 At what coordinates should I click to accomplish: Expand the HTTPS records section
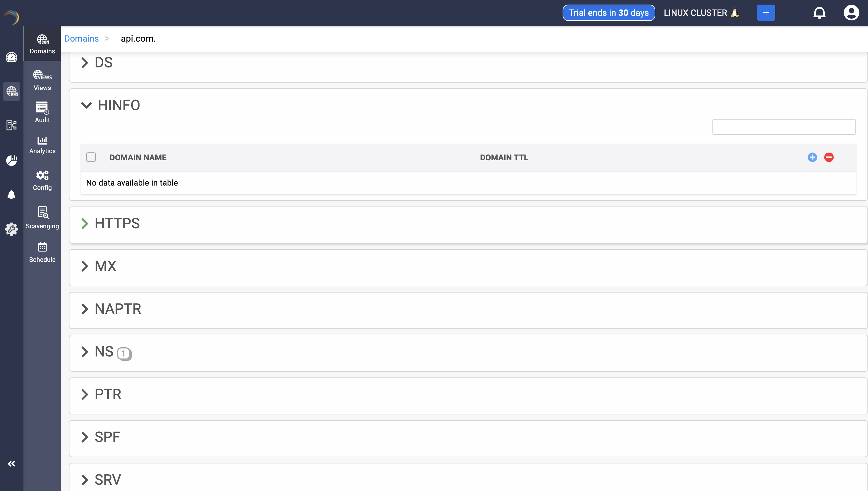point(85,223)
